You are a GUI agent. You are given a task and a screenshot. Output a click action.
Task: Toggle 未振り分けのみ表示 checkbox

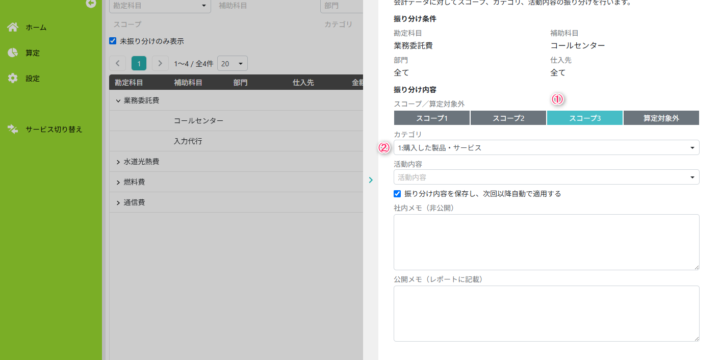[x=113, y=41]
